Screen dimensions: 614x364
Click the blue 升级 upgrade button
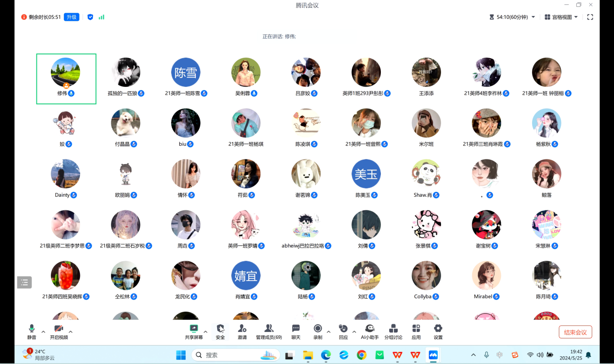pos(72,17)
